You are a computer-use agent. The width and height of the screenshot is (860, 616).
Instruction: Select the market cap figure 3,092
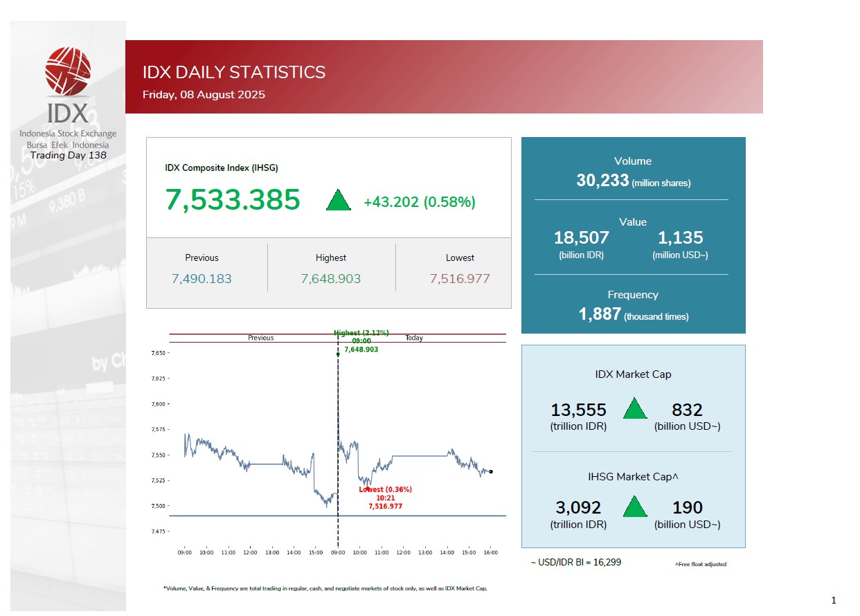578,508
